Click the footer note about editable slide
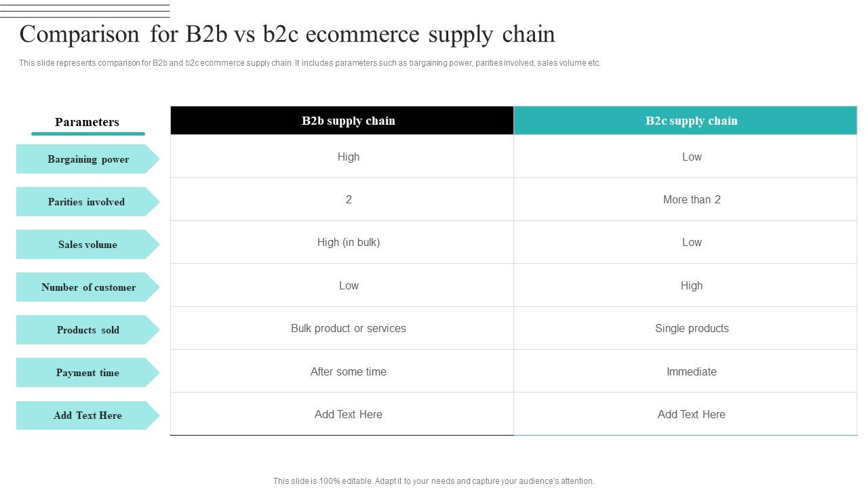868x488 pixels. pos(433,481)
